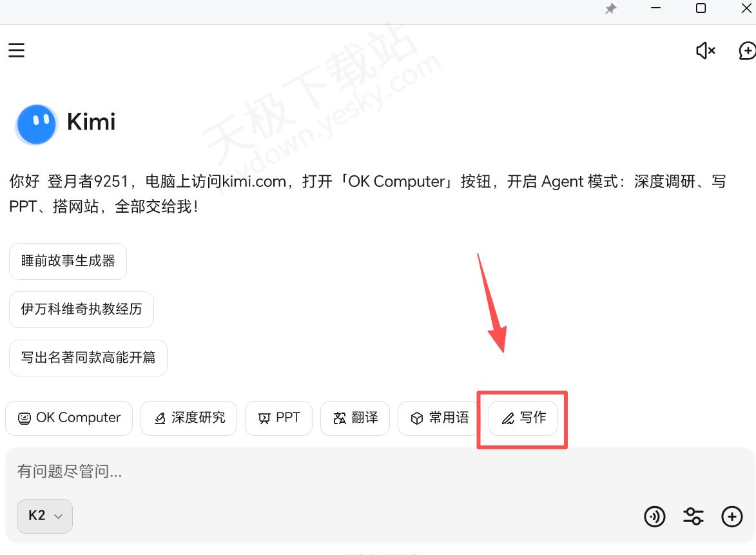The width and height of the screenshot is (756, 555).
Task: Focus the 有问题尽管问 input field
Action: [x=380, y=471]
